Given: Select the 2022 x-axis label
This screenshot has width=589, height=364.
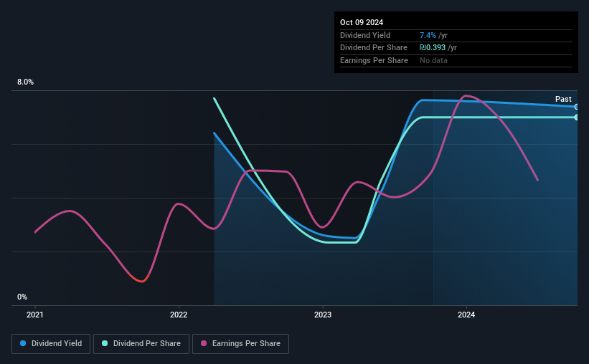Looking at the screenshot, I should 179,315.
